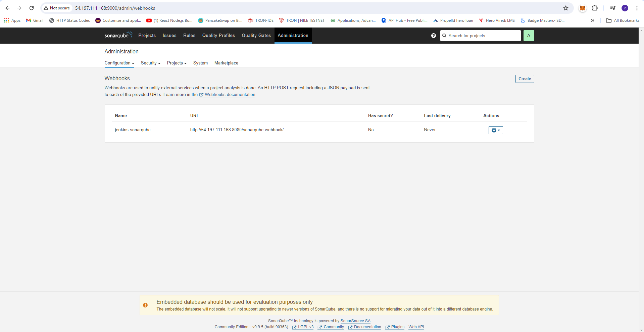Click the browser back arrow

pos(7,8)
